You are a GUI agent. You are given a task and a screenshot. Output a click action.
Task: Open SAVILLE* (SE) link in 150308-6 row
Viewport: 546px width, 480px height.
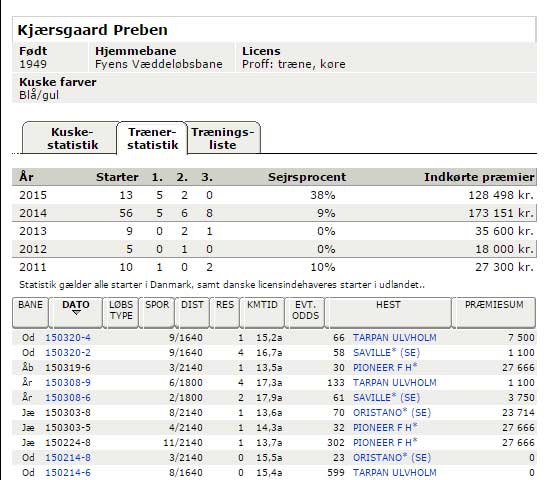coord(387,397)
